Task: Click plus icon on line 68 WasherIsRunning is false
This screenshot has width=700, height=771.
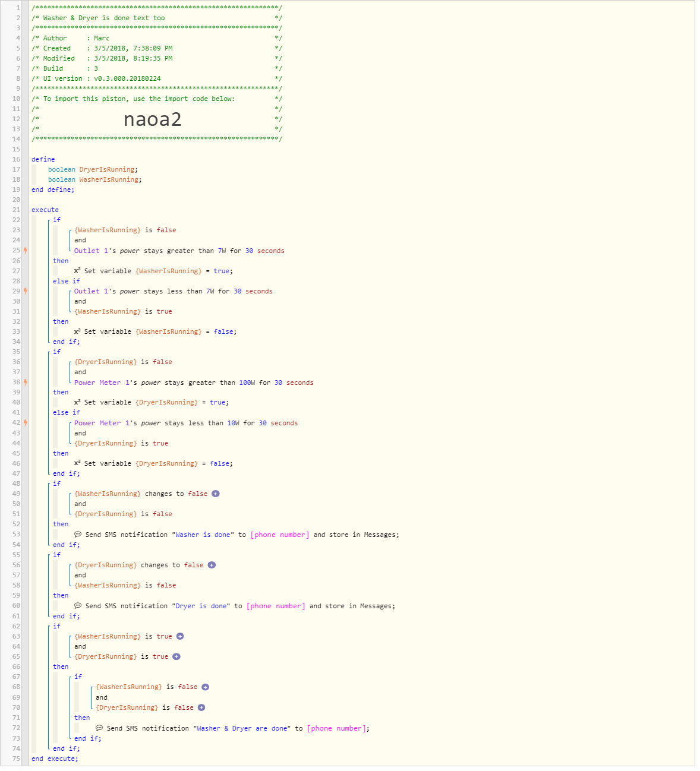Action: click(206, 687)
